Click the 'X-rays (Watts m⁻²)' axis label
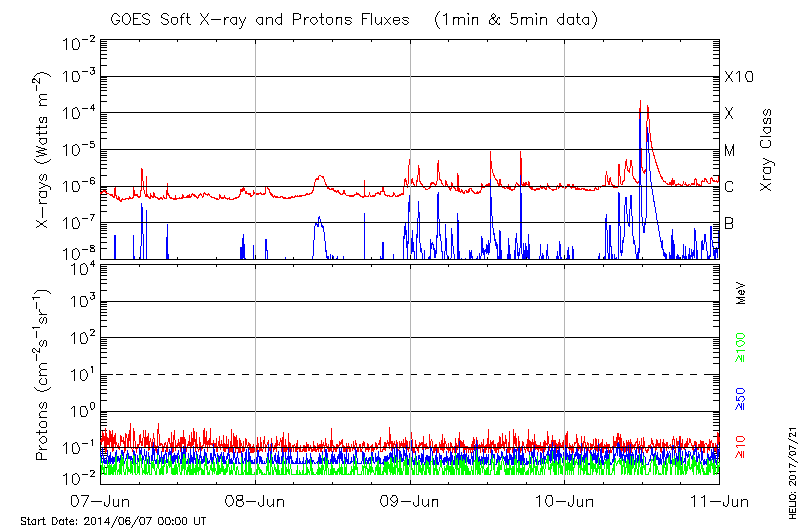The image size is (800, 530). tap(43, 150)
